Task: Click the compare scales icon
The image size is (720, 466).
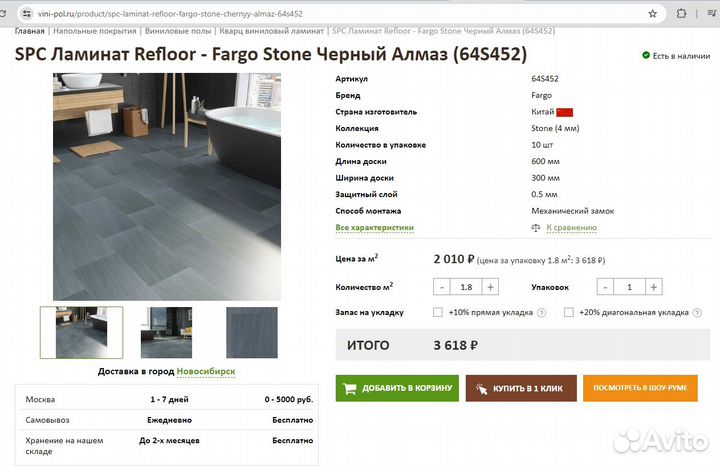Action: pos(536,228)
